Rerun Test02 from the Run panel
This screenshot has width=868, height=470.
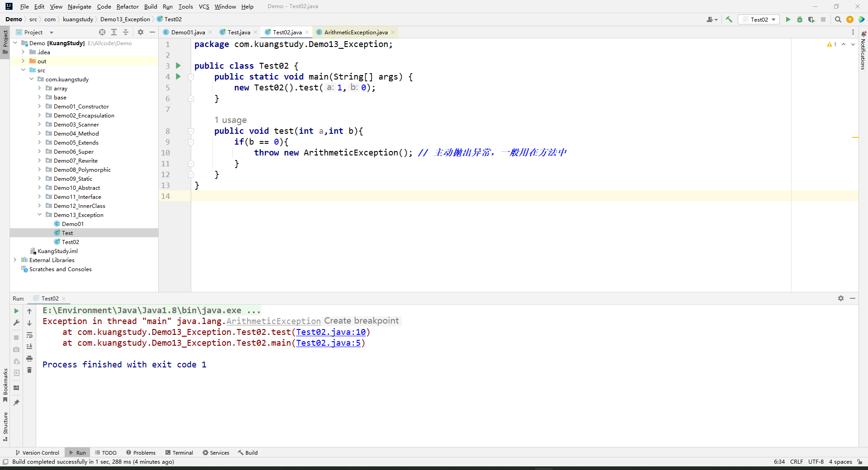(16, 311)
